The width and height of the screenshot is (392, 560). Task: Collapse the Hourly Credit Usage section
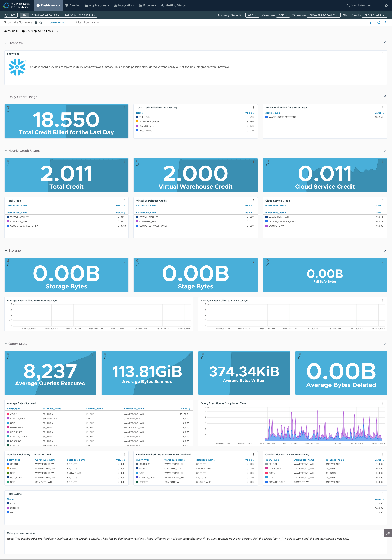point(6,151)
